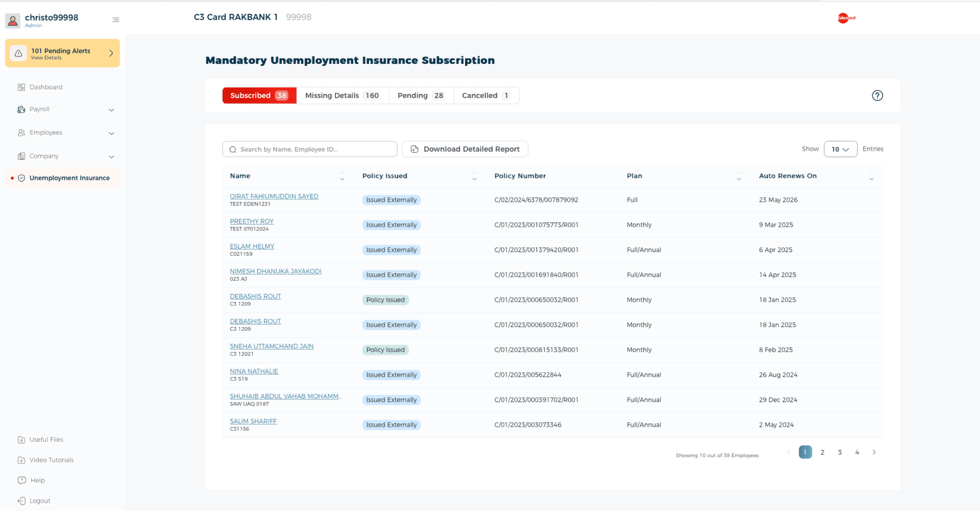Click the Edenred logo
Screen dimensions: 980x511
click(x=846, y=18)
